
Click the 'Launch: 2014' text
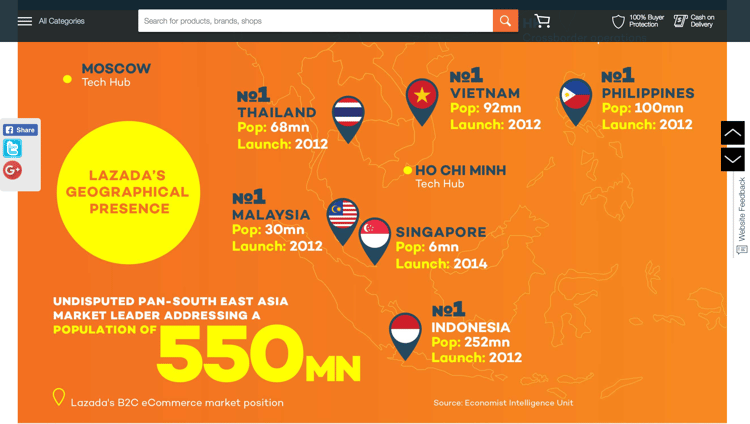point(441,264)
